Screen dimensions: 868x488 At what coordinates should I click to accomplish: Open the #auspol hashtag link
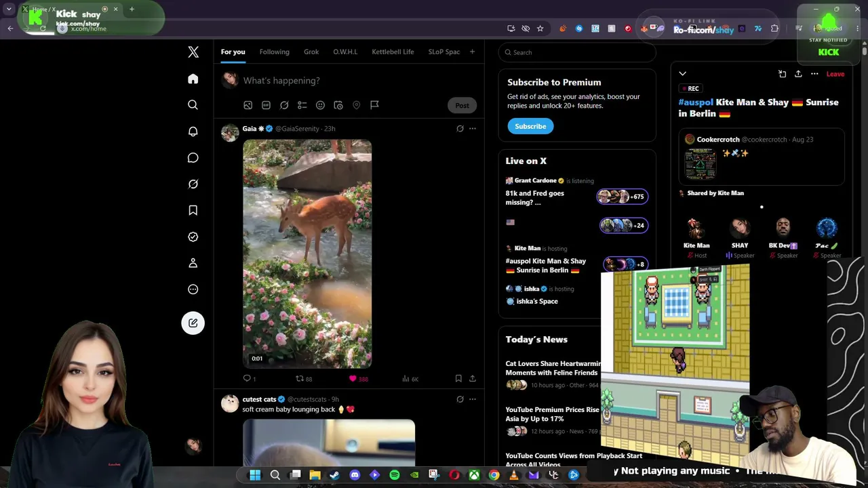point(696,102)
